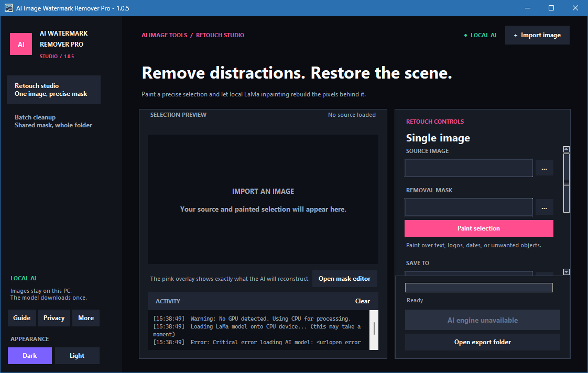Click AI IMAGE TOOLS breadcrumb
Screen dimensions: 588x373
(x=164, y=35)
